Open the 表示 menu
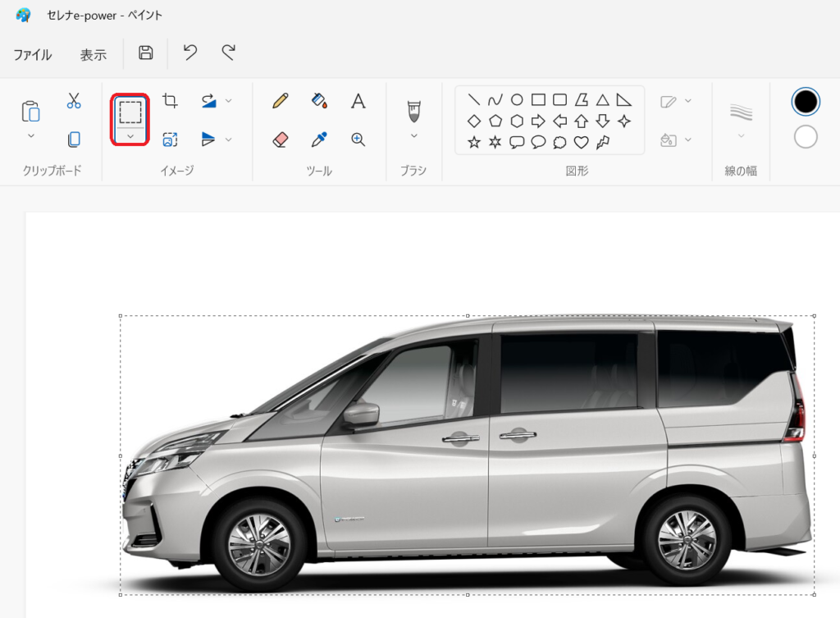Viewport: 840px width, 618px height. 93,55
